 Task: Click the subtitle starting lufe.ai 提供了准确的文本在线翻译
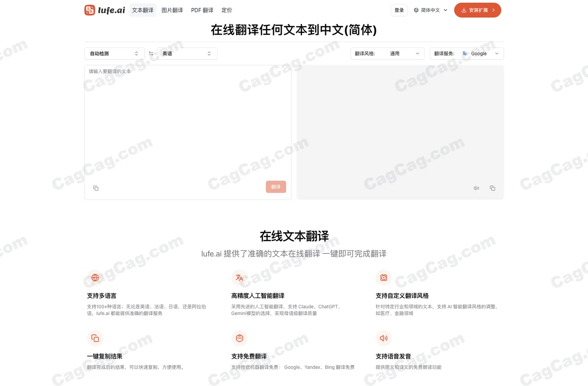pos(294,254)
